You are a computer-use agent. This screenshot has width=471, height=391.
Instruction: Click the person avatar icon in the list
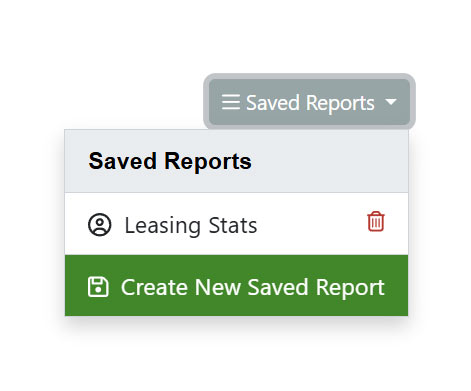[x=99, y=225]
